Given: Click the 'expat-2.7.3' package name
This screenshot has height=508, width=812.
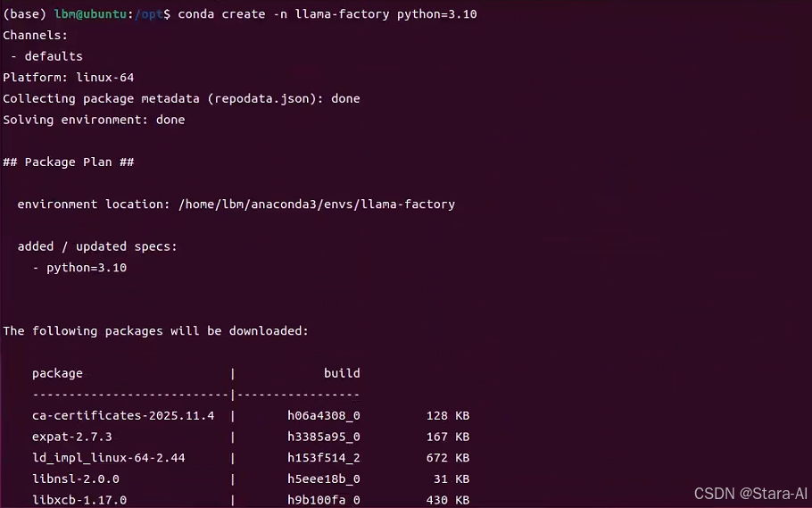Looking at the screenshot, I should (72, 437).
